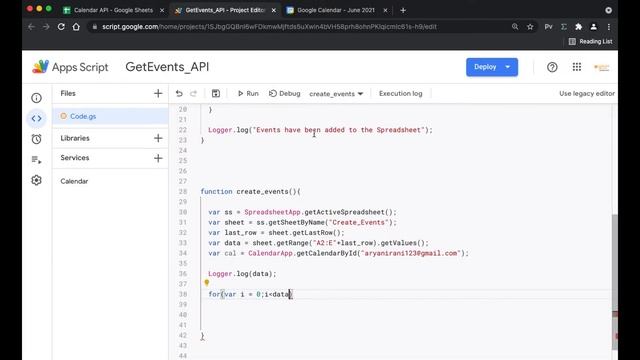Image resolution: width=640 pixels, height=360 pixels.
Task: Undo the last edit
Action: click(x=179, y=93)
